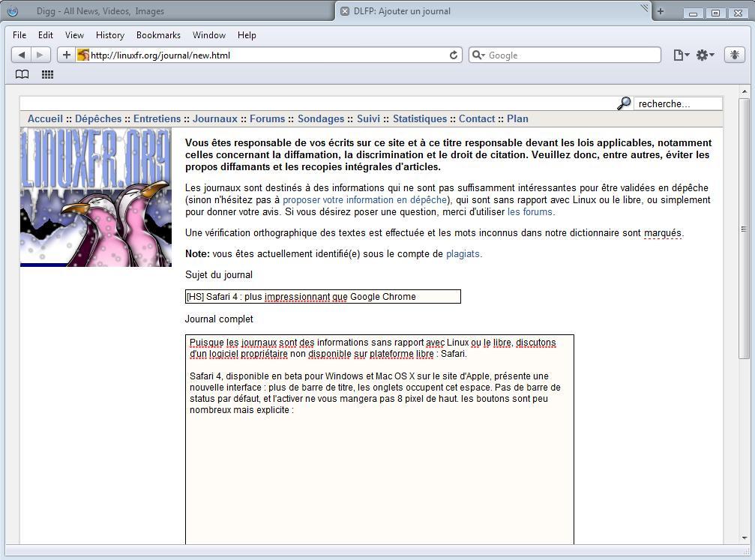Click the recherche site search box

point(678,103)
